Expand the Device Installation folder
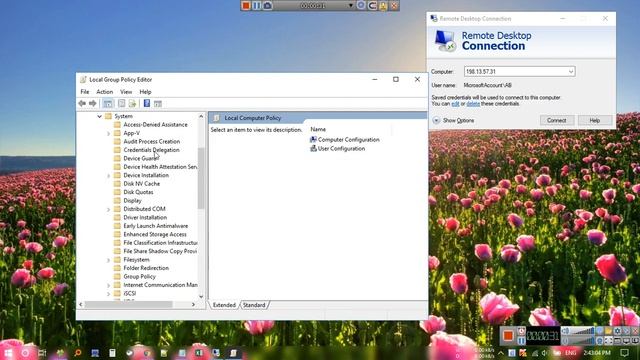Viewport: 640px width, 360px height. 109,176
